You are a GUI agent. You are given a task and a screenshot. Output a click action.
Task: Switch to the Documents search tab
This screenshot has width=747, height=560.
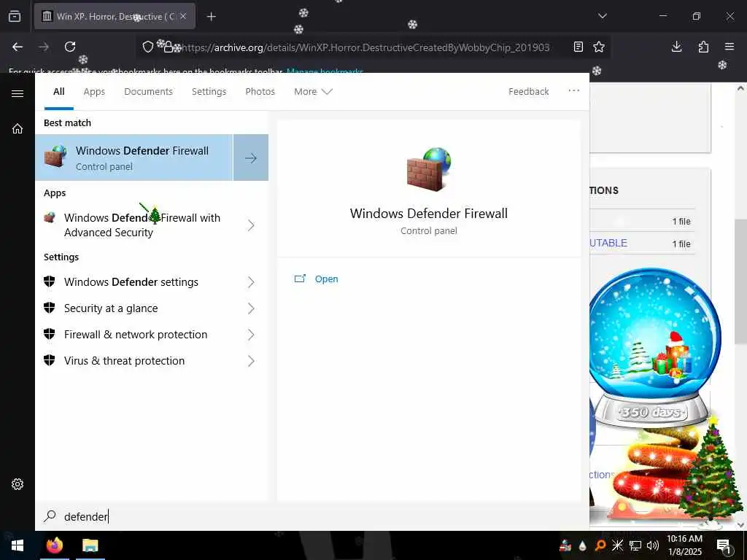click(x=148, y=91)
